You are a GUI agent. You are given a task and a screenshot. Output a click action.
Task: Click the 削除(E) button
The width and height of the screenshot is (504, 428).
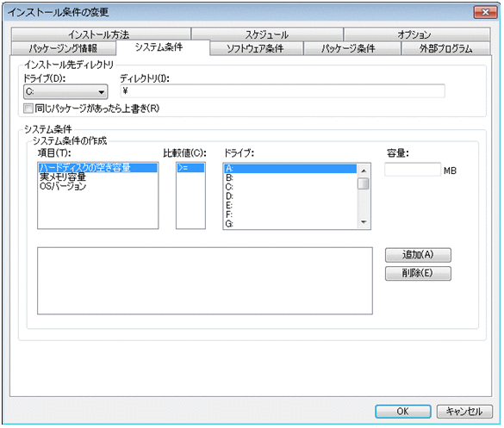[418, 274]
